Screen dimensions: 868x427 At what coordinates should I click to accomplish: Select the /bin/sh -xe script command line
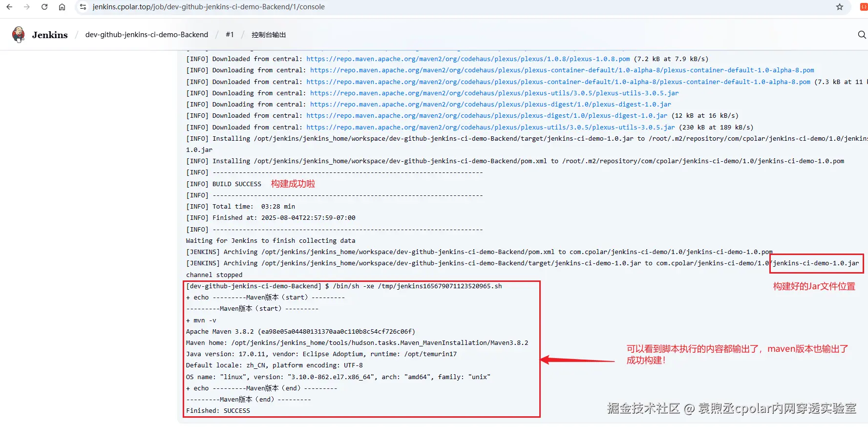(x=344, y=286)
